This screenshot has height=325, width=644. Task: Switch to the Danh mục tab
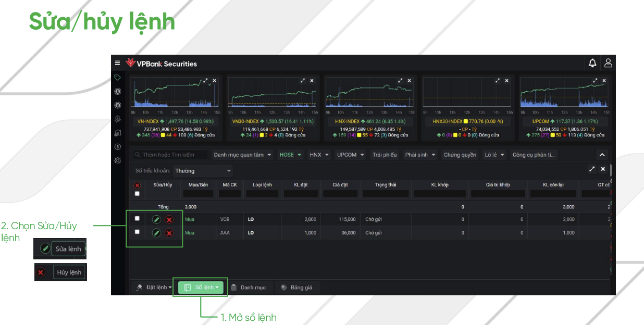(248, 287)
